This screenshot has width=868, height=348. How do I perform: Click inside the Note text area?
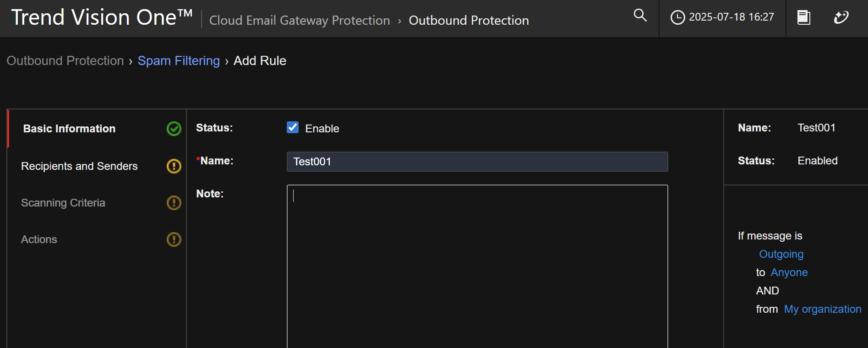coord(477,266)
